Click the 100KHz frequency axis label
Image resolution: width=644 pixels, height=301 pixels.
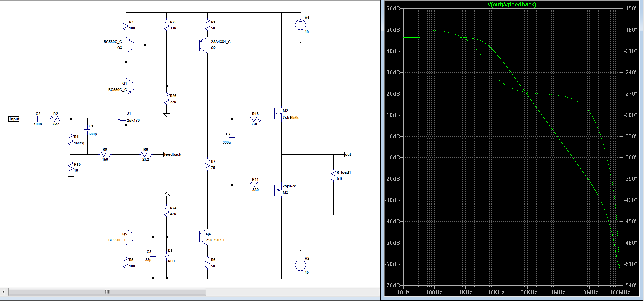527,292
